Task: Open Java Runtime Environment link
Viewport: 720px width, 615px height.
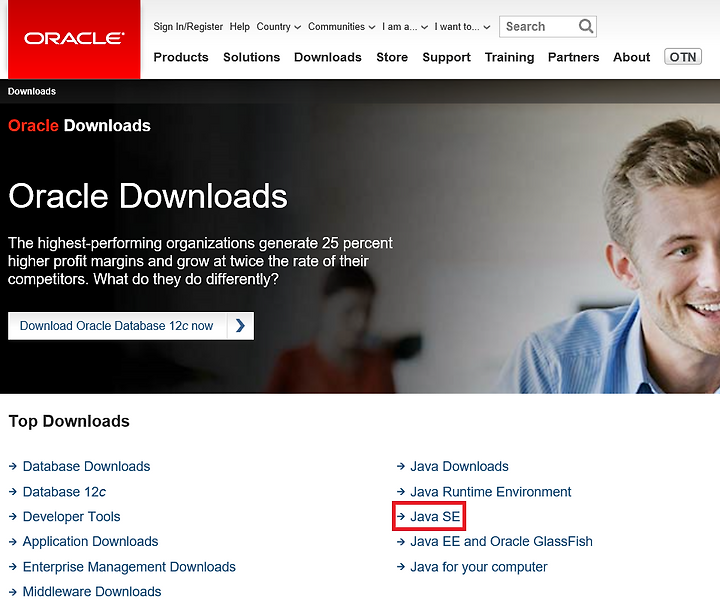Action: tap(490, 492)
